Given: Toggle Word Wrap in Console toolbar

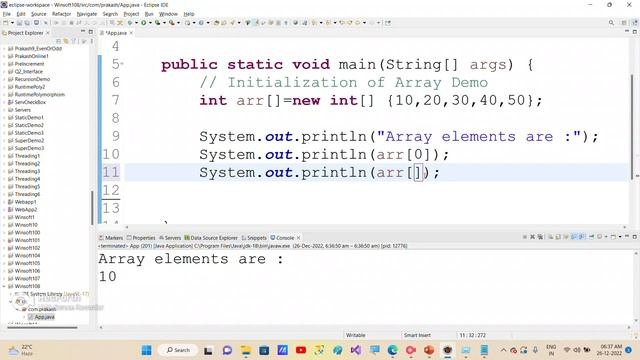Looking at the screenshot, I should [566, 237].
